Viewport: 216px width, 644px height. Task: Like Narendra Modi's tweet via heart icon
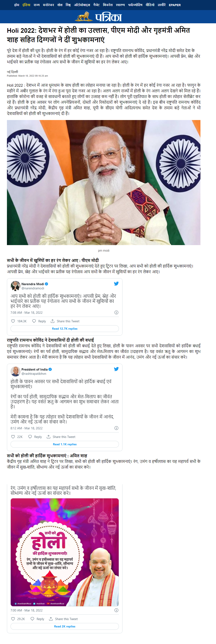coord(13,321)
